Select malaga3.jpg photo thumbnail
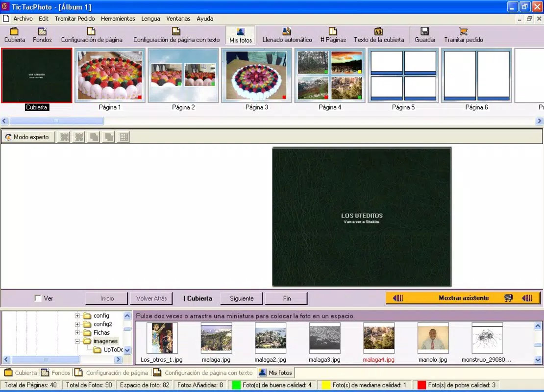The height and width of the screenshot is (392, 544). click(x=324, y=338)
